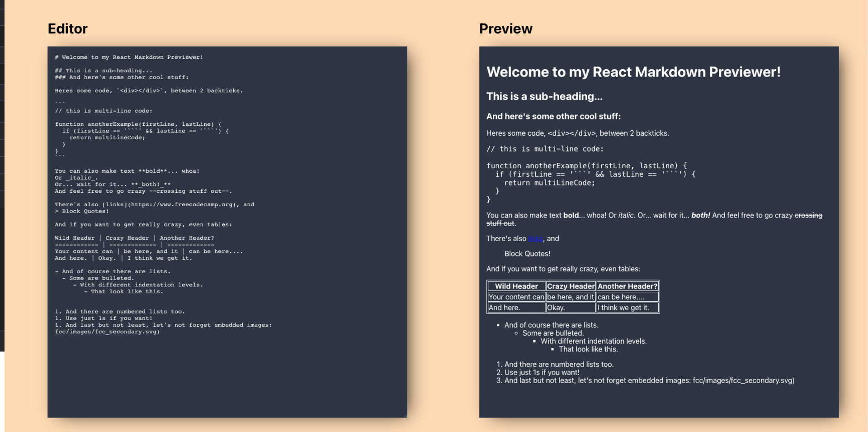Click the 'be here, and it' table cell
Image resolution: width=868 pixels, height=432 pixels.
(x=571, y=297)
